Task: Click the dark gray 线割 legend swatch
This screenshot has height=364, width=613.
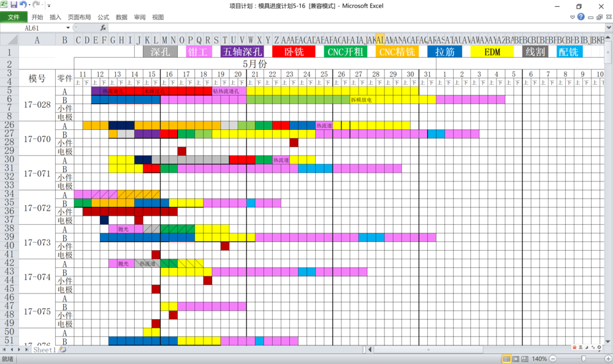Action: (535, 51)
